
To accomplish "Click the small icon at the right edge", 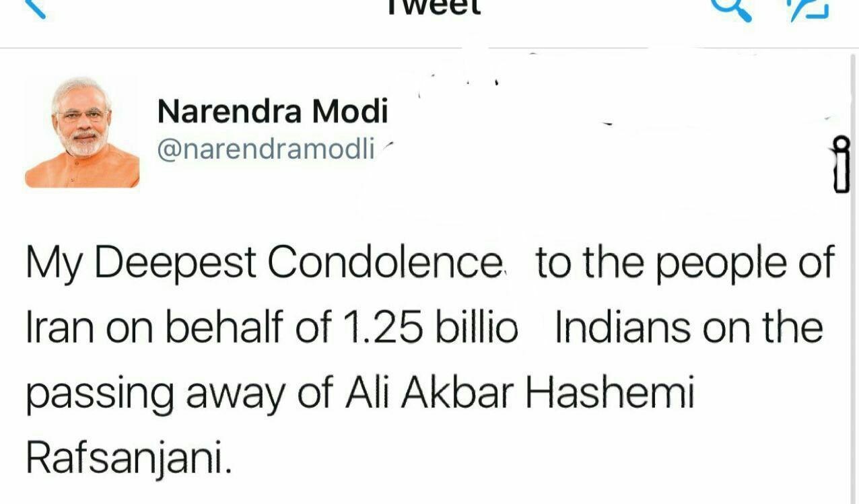I will pyautogui.click(x=840, y=165).
